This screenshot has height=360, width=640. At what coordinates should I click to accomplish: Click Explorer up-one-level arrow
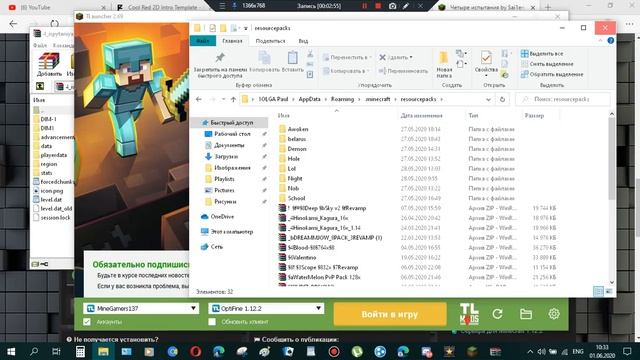point(233,99)
